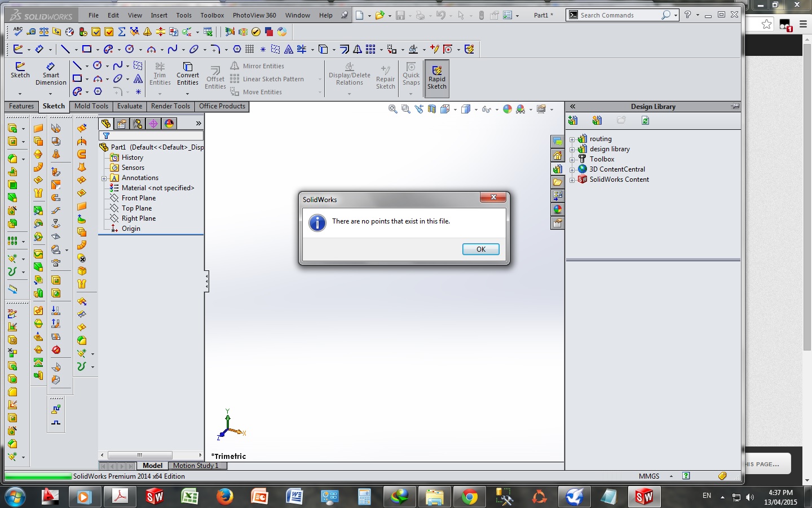Click the History tree item
The width and height of the screenshot is (812, 508).
(x=133, y=157)
